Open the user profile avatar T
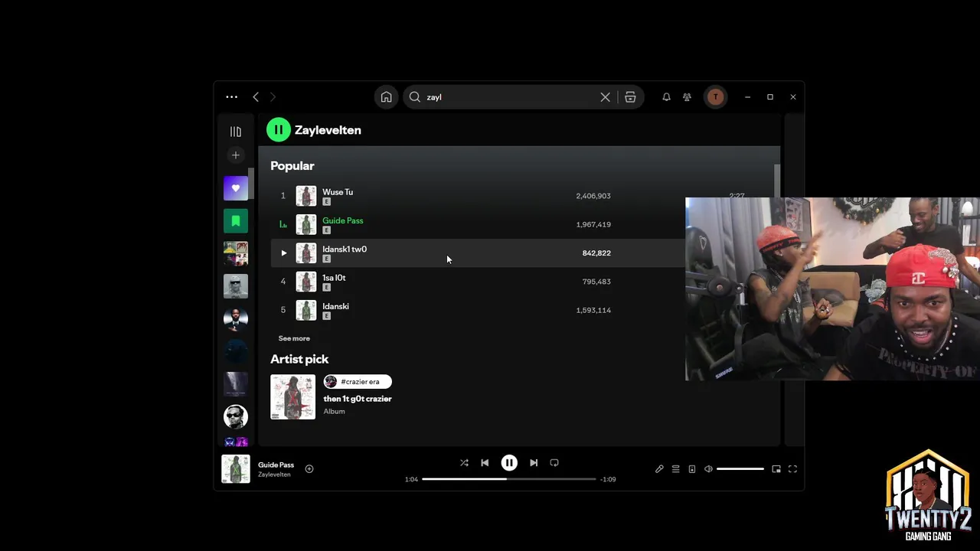The height and width of the screenshot is (551, 980). (715, 97)
